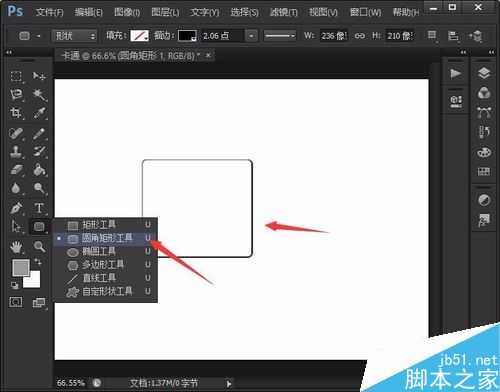500x392 pixels.
Task: Open the stroke width dropdown arrow
Action: coord(252,36)
